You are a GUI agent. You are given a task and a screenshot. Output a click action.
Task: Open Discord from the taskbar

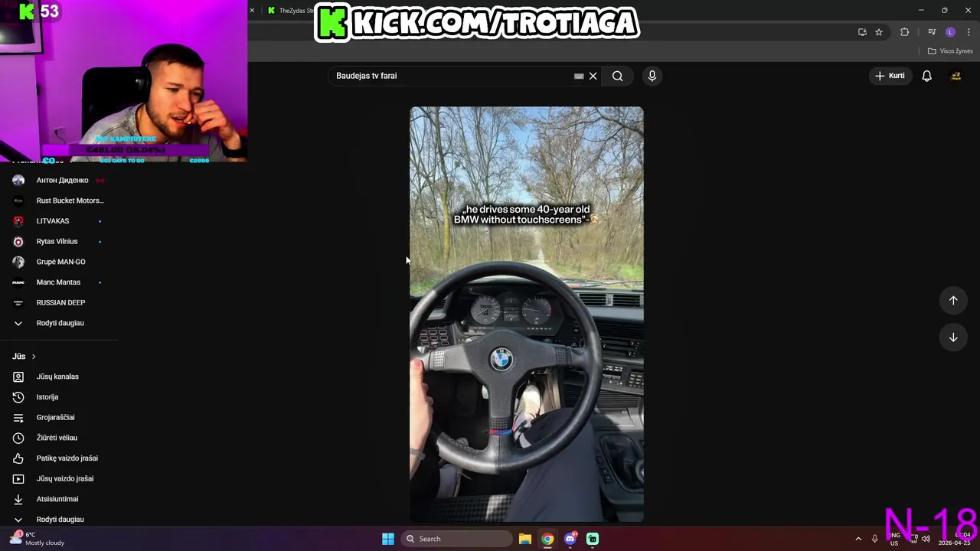coord(570,539)
